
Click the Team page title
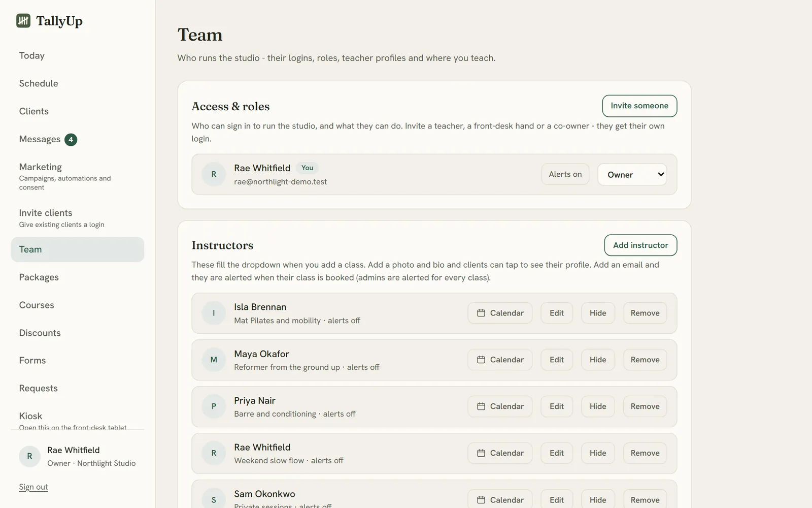[x=200, y=35]
